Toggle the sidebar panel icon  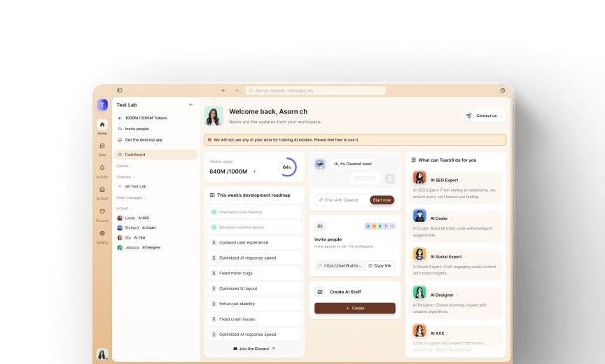120,90
